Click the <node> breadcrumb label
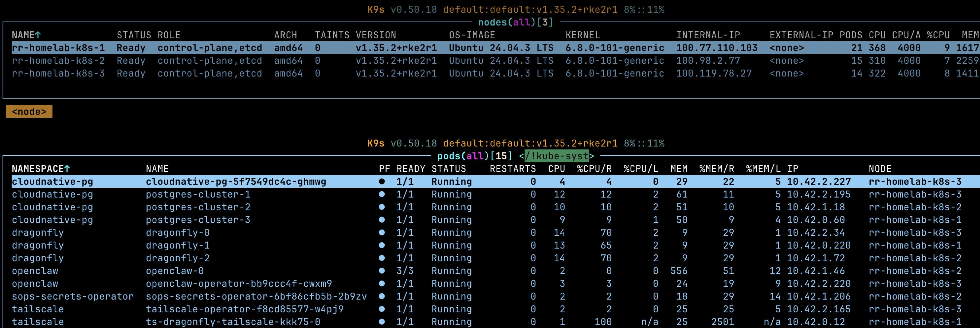 29,112
